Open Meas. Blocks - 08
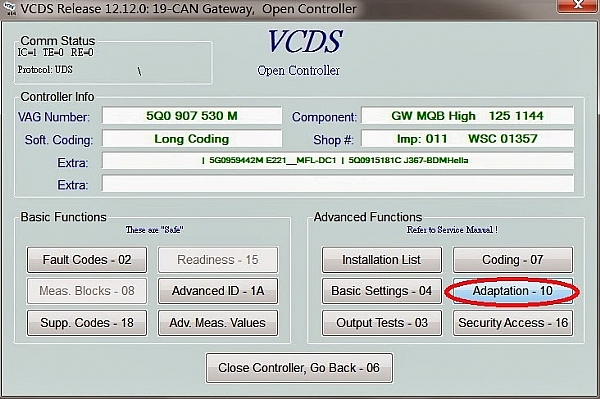The height and width of the screenshot is (399, 600). [x=87, y=291]
